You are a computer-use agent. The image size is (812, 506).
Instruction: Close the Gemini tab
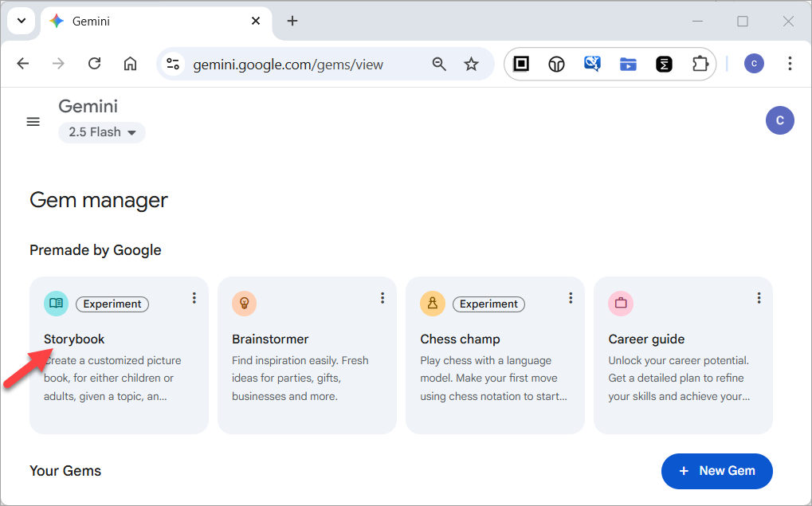coord(256,21)
